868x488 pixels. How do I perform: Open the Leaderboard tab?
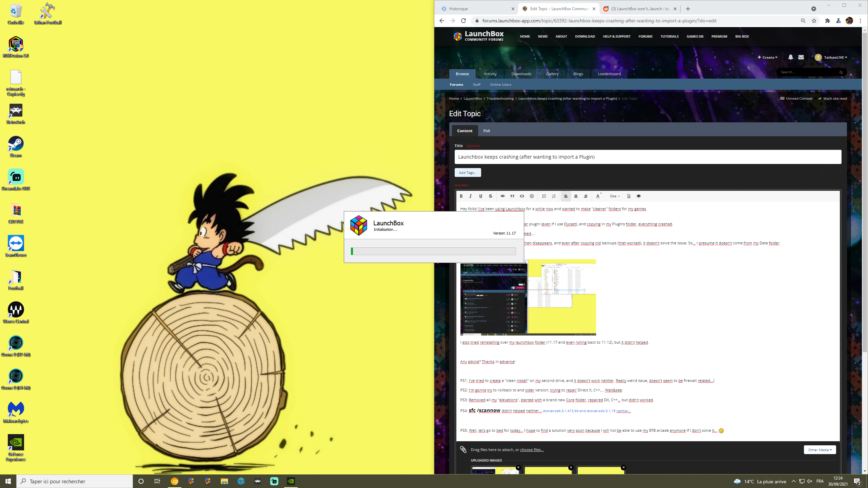pyautogui.click(x=609, y=74)
